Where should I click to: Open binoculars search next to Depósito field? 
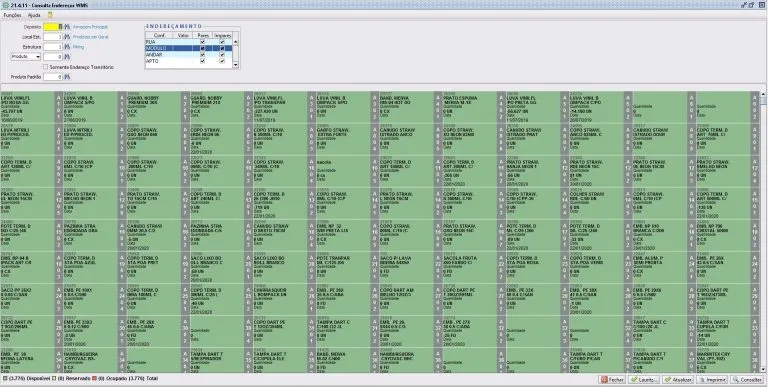(x=68, y=27)
